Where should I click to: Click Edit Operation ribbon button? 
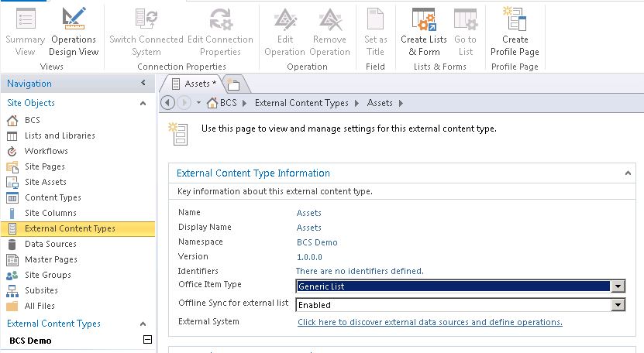[x=285, y=32]
